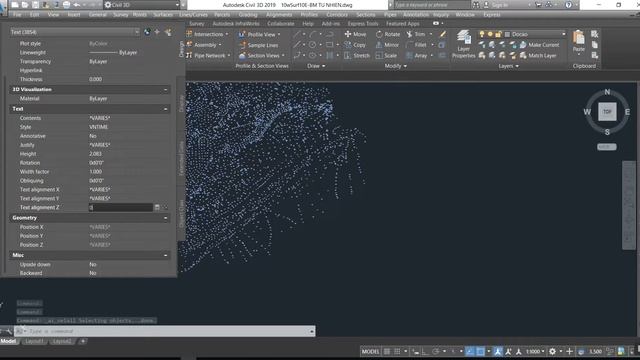Click the calculator icon beside Text alignment Z
Screen dimensions: 640x360
(157, 208)
